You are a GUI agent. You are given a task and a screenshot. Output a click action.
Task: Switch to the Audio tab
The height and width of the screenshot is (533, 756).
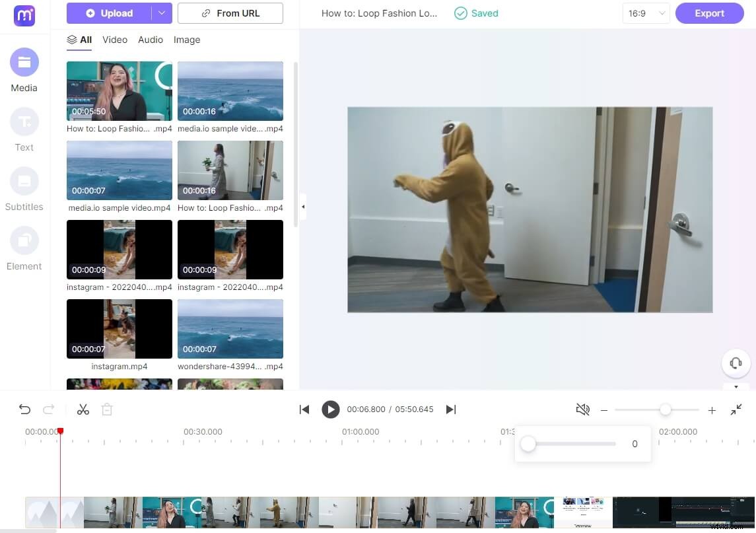[x=150, y=40]
